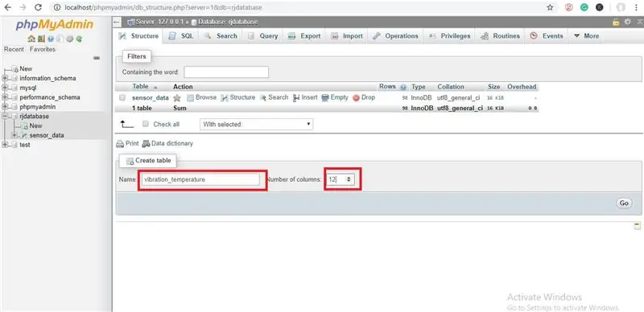Click the Number of columns stepper arrows
The height and width of the screenshot is (312, 644).
click(x=349, y=179)
